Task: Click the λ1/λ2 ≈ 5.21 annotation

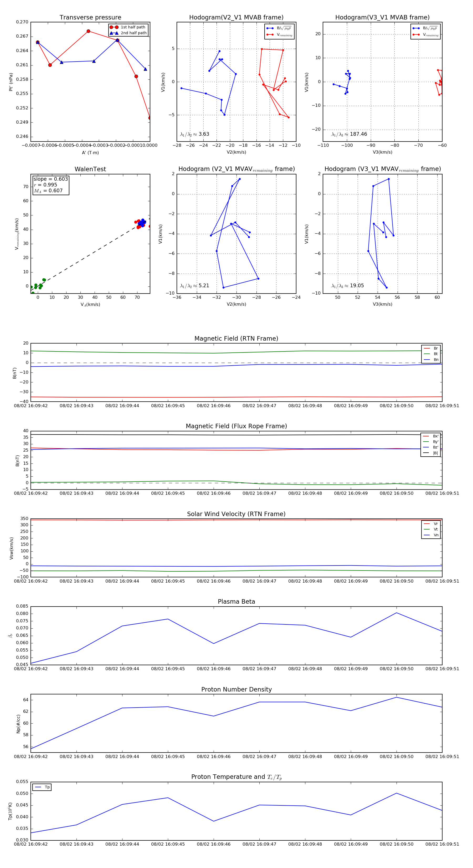Action: click(194, 286)
